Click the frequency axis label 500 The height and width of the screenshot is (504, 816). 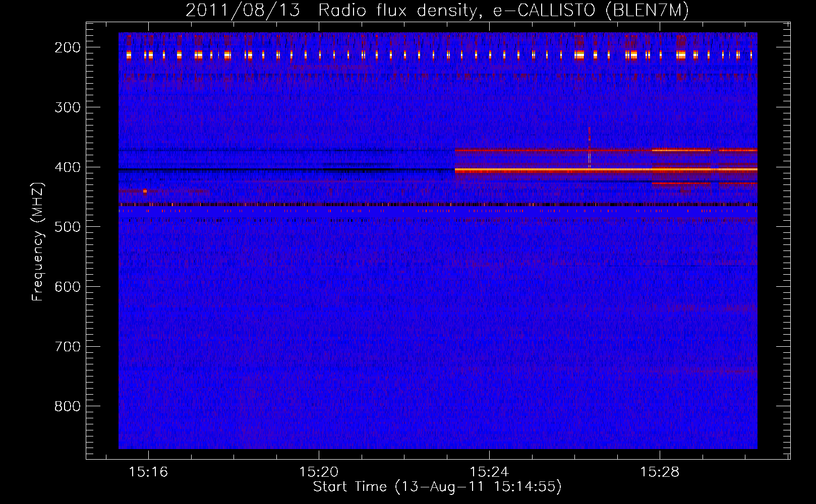pyautogui.click(x=68, y=227)
